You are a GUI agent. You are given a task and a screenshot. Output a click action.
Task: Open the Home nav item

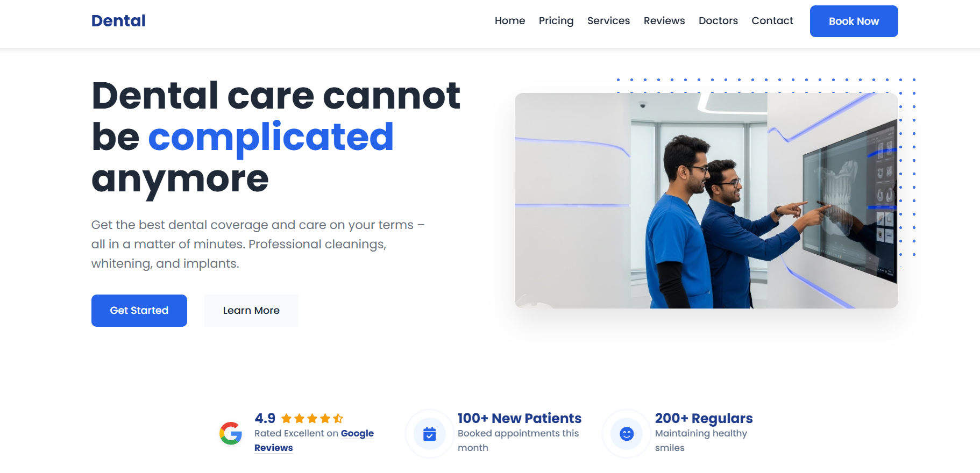click(x=510, y=20)
